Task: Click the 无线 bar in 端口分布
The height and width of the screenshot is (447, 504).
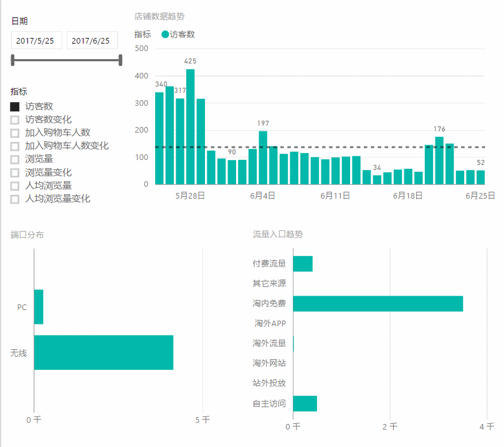Action: (103, 352)
